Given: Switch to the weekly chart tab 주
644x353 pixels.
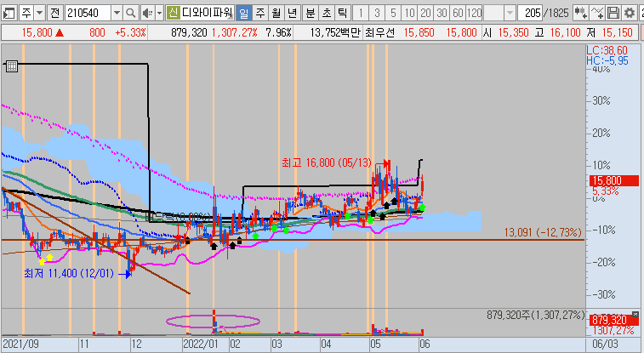Looking at the screenshot, I should pyautogui.click(x=260, y=13).
